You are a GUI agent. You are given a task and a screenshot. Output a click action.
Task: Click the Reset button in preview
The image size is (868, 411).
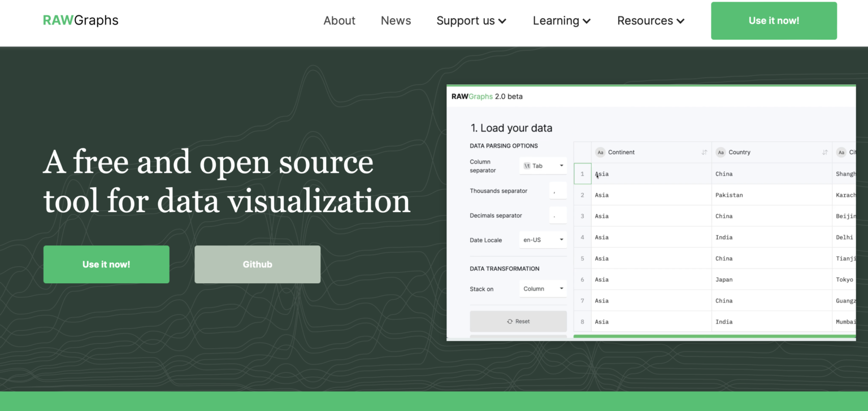pos(518,321)
